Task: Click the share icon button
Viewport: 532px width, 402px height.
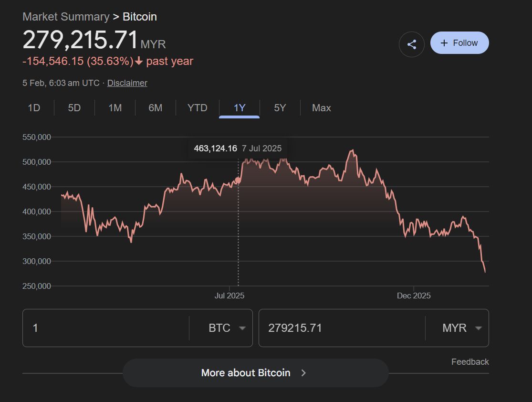Action: pos(412,44)
